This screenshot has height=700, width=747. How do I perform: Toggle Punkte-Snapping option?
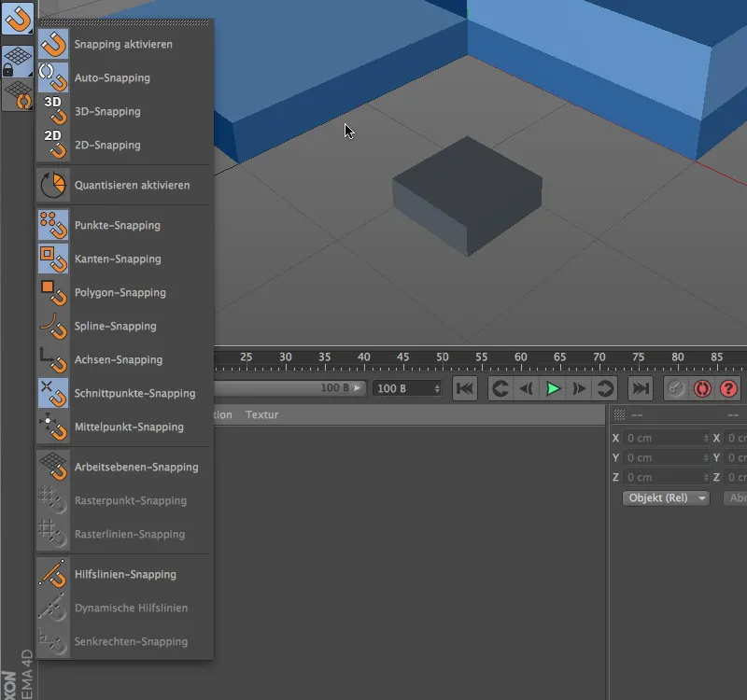coord(125,225)
